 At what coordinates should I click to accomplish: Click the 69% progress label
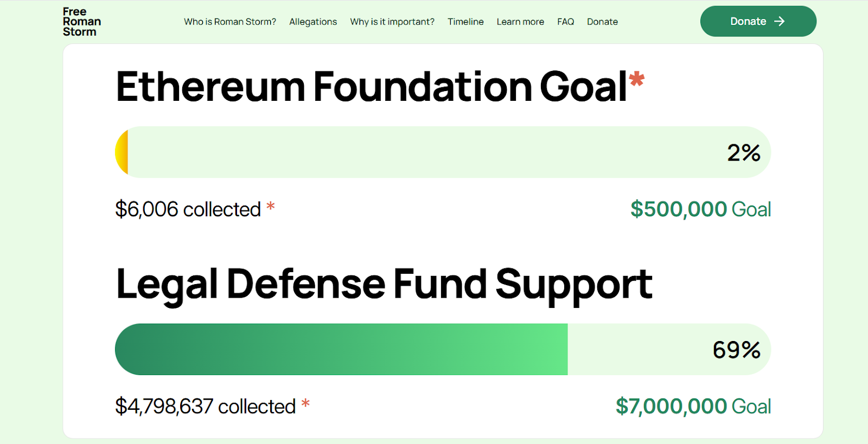click(736, 350)
